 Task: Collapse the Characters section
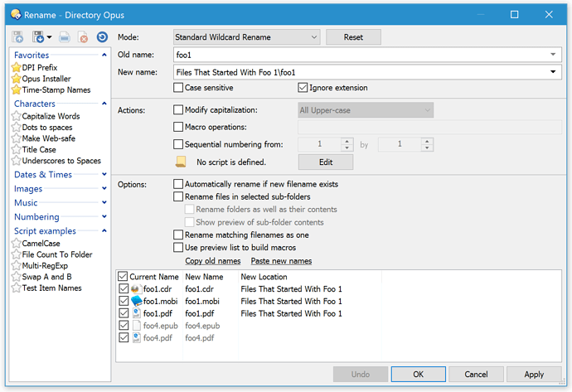[104, 104]
